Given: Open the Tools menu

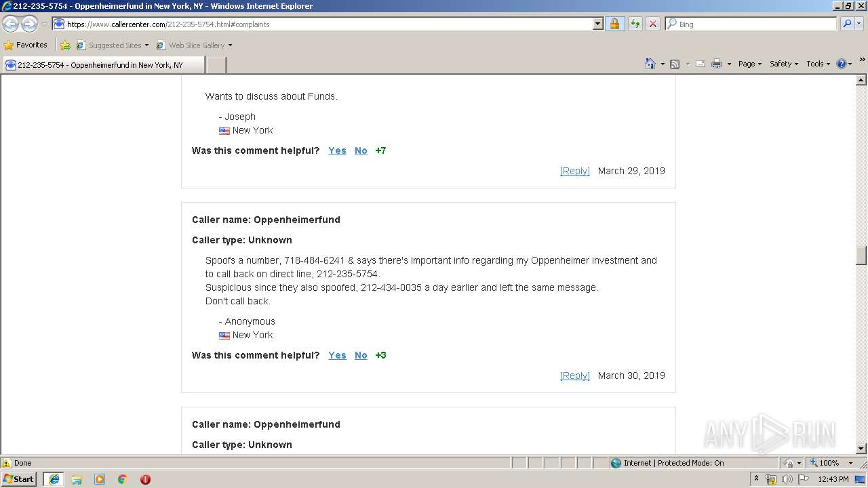Looking at the screenshot, I should 818,64.
